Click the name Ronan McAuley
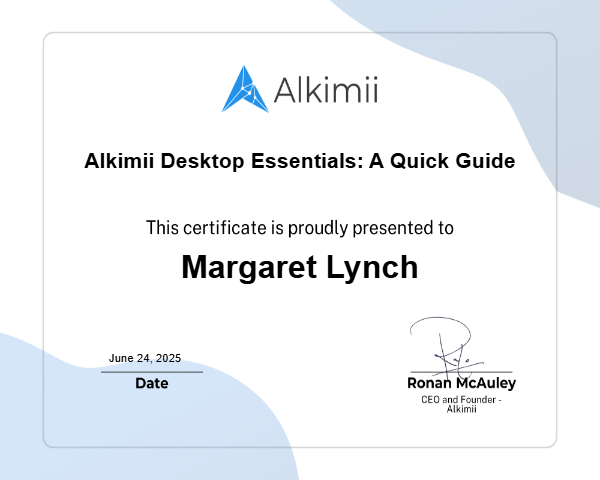This screenshot has width=600, height=480. click(461, 383)
